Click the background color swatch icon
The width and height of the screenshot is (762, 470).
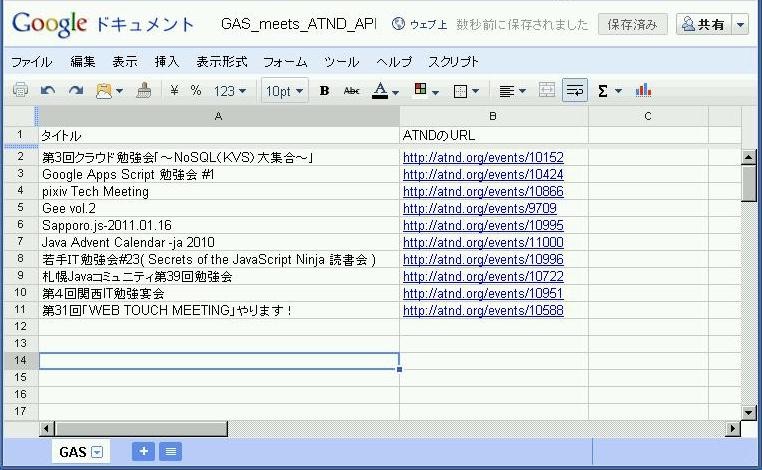pyautogui.click(x=420, y=89)
